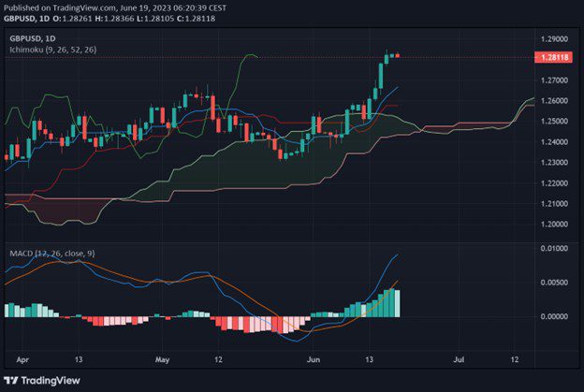Click the TradingView brand text
Image resolution: width=584 pixels, height=392 pixels.
pyautogui.click(x=58, y=382)
